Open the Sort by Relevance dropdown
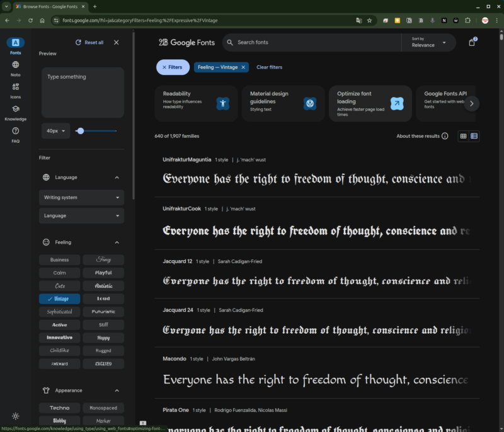This screenshot has width=504, height=432. click(429, 42)
